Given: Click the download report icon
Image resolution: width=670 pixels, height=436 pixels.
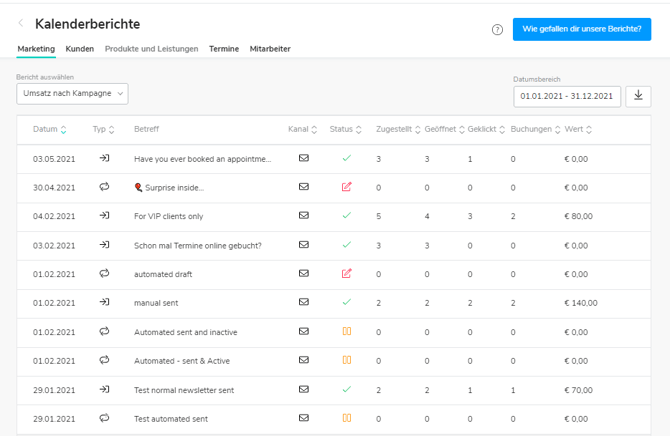Looking at the screenshot, I should coord(638,96).
